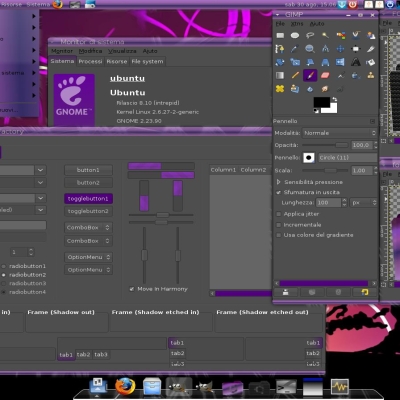Select the Rotate tool in GIMP toolbox
The image size is (400, 400).
[x=280, y=62]
